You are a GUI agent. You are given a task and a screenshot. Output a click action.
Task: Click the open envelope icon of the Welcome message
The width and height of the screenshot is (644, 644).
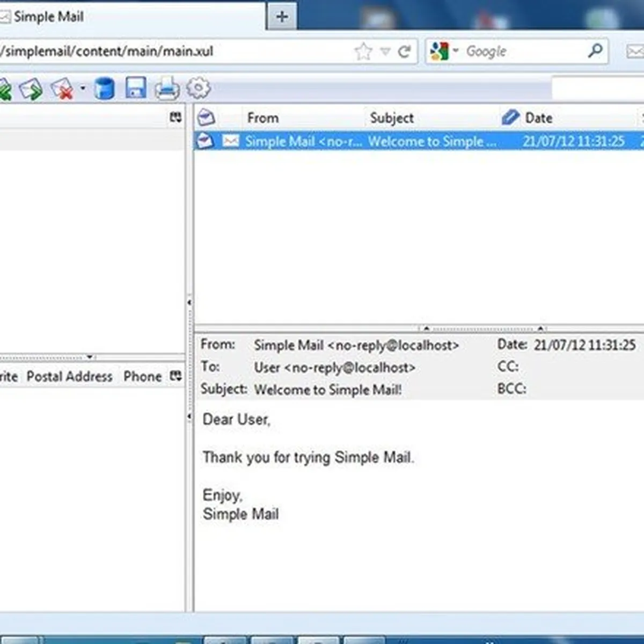pos(206,141)
